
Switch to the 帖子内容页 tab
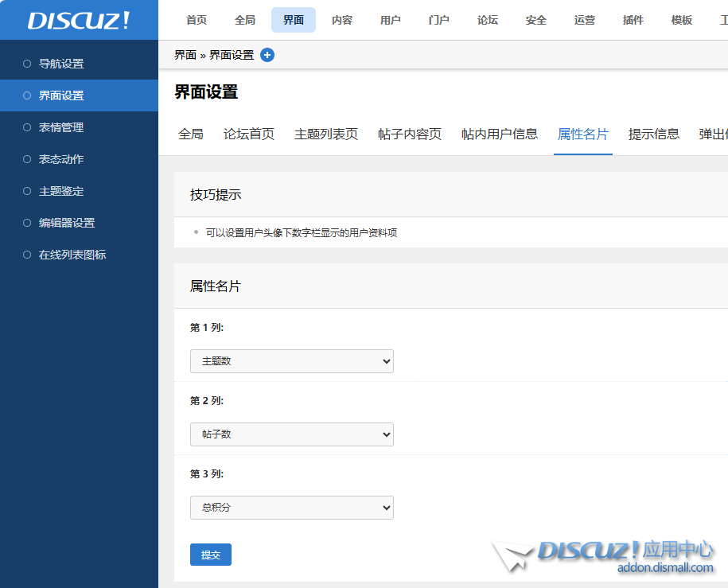point(410,134)
